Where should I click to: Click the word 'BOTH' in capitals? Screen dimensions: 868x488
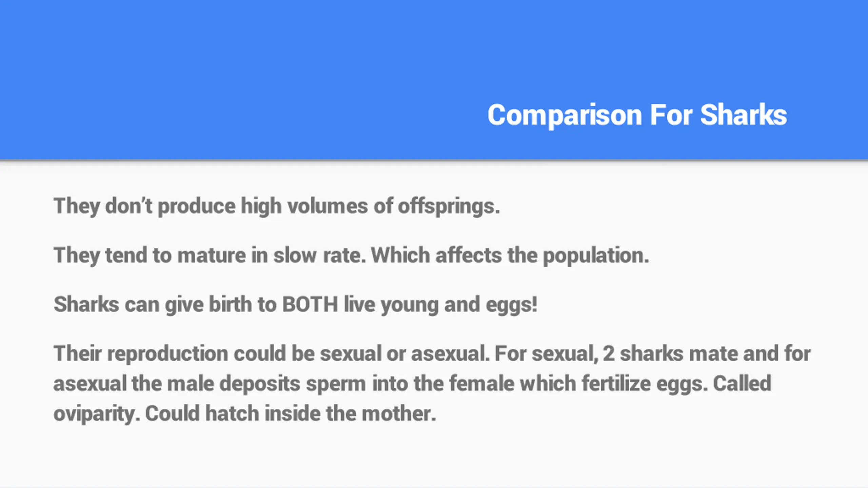coord(310,304)
